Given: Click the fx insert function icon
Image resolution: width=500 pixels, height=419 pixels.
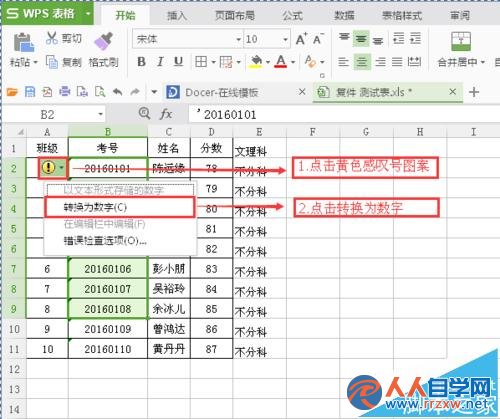Looking at the screenshot, I should pyautogui.click(x=166, y=114).
